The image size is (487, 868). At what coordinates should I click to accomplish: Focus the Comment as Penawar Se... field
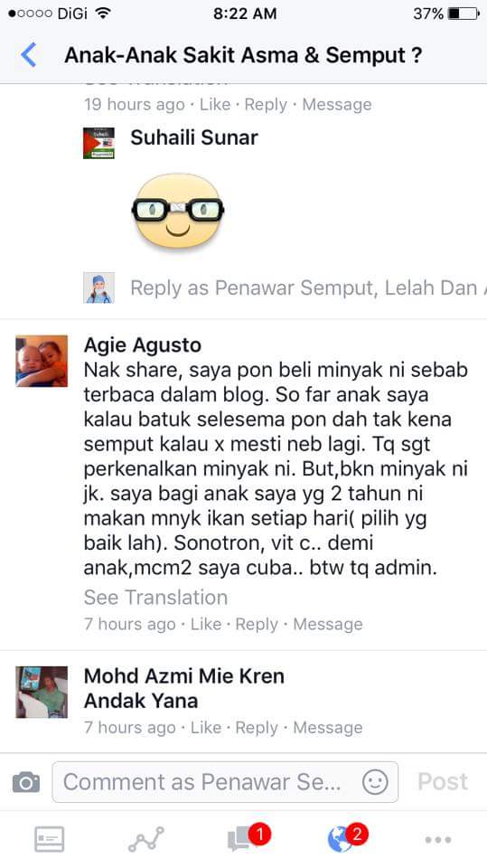coord(225,781)
